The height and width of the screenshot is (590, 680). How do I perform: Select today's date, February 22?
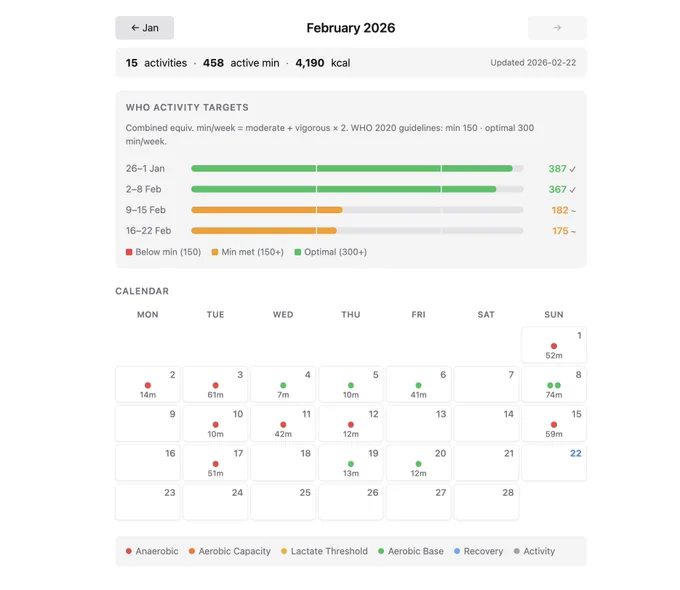[554, 463]
